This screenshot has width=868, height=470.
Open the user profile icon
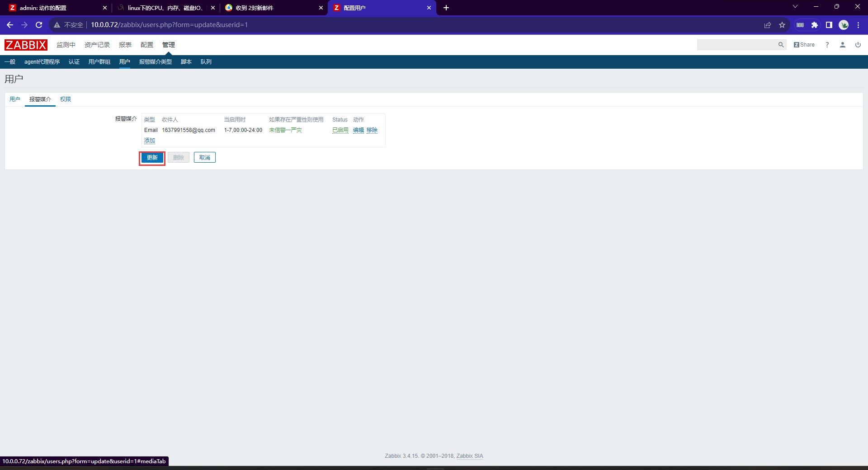pyautogui.click(x=843, y=45)
